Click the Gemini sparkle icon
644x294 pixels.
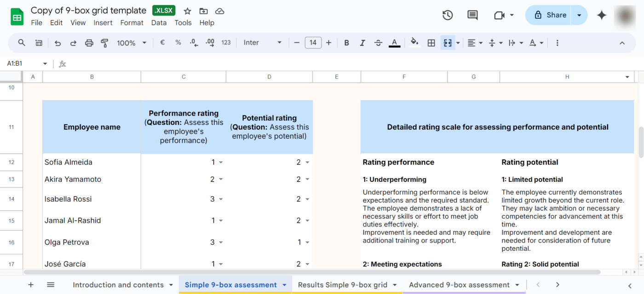pyautogui.click(x=601, y=15)
